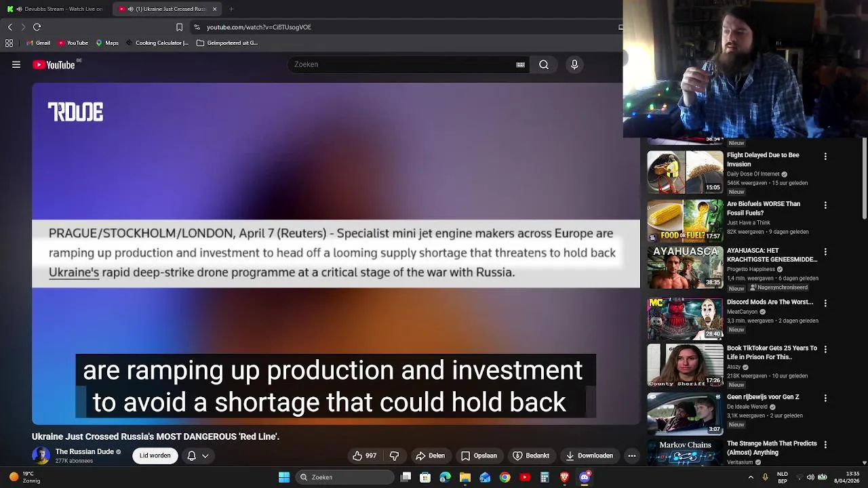Click the taskbar Zoeken search box
The width and height of the screenshot is (868, 488).
pyautogui.click(x=344, y=477)
